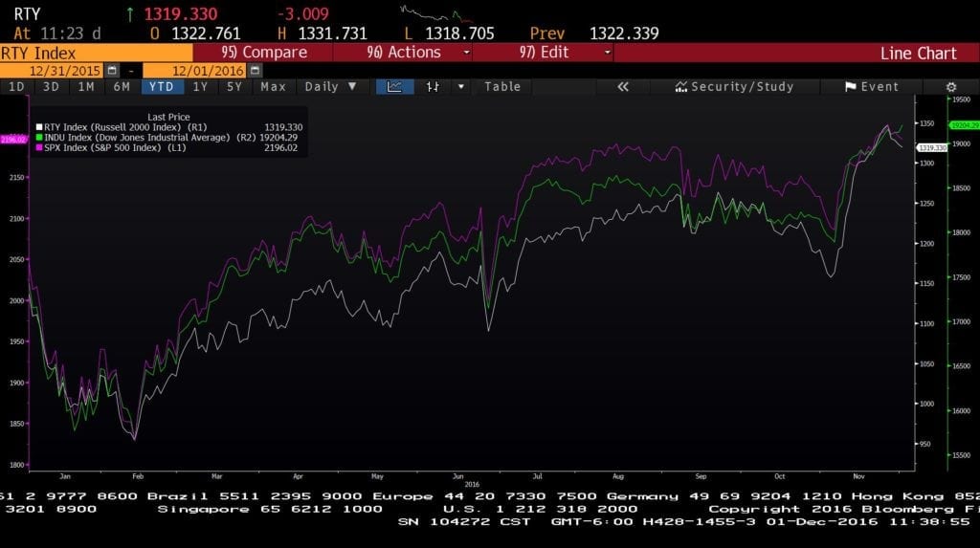This screenshot has width=980, height=548.
Task: Click the intraday sparkline mini chart
Action: pyautogui.click(x=435, y=13)
